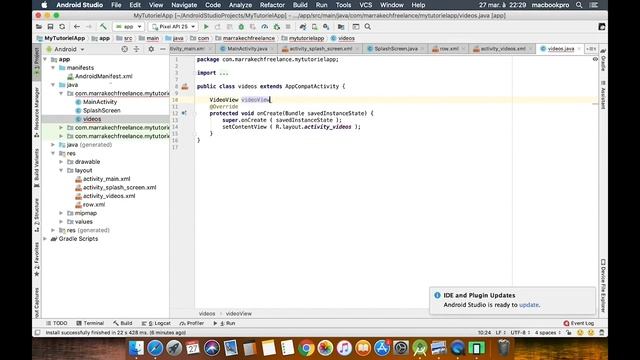Switch to the row.xml tab
This screenshot has width=640, height=360.
click(448, 49)
